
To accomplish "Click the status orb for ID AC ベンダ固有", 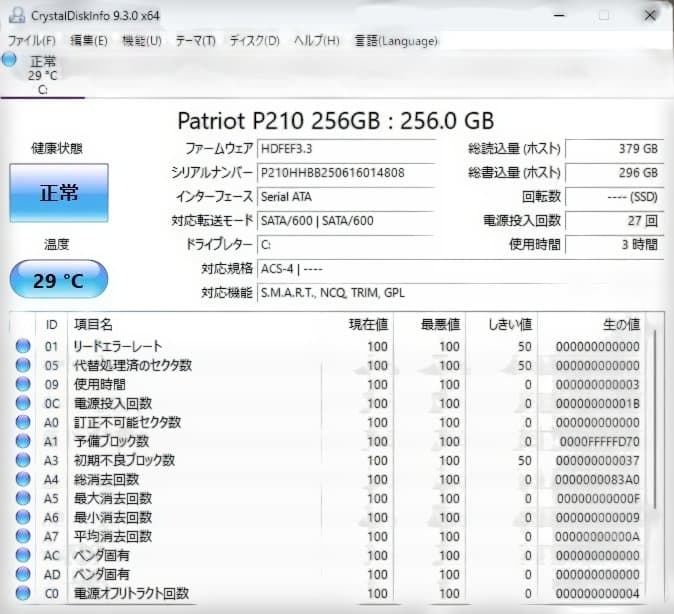I will point(23,555).
